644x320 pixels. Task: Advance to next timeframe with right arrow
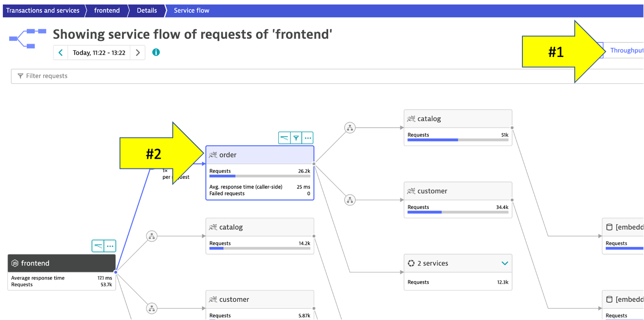point(138,53)
